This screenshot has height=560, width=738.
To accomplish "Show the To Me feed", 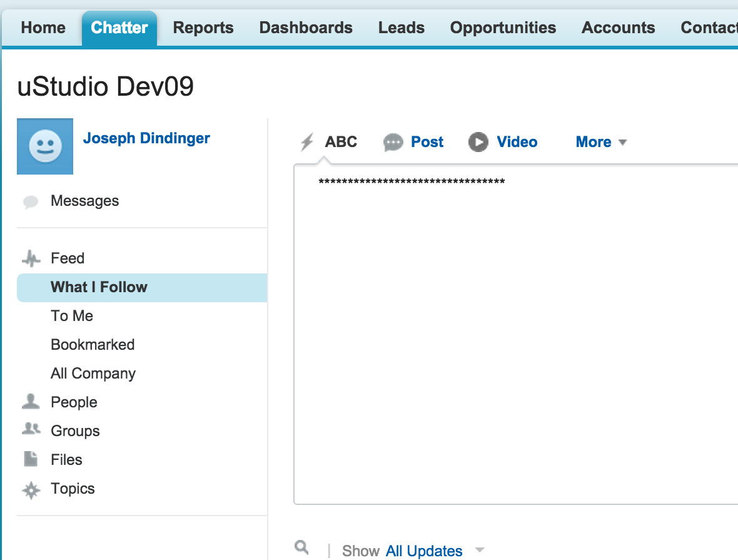I will tap(72, 316).
